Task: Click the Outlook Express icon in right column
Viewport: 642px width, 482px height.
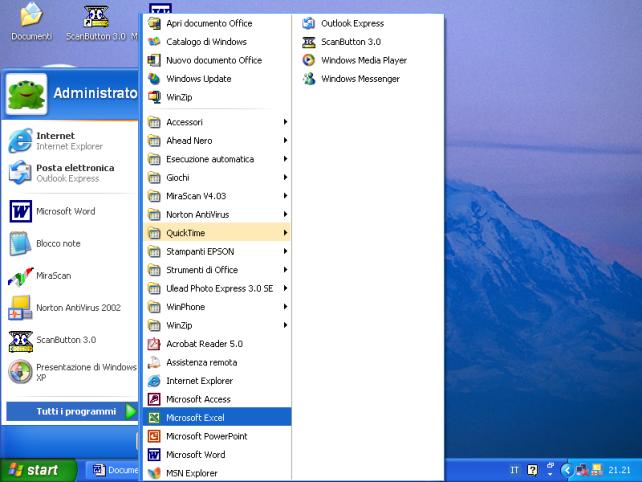Action: 309,23
